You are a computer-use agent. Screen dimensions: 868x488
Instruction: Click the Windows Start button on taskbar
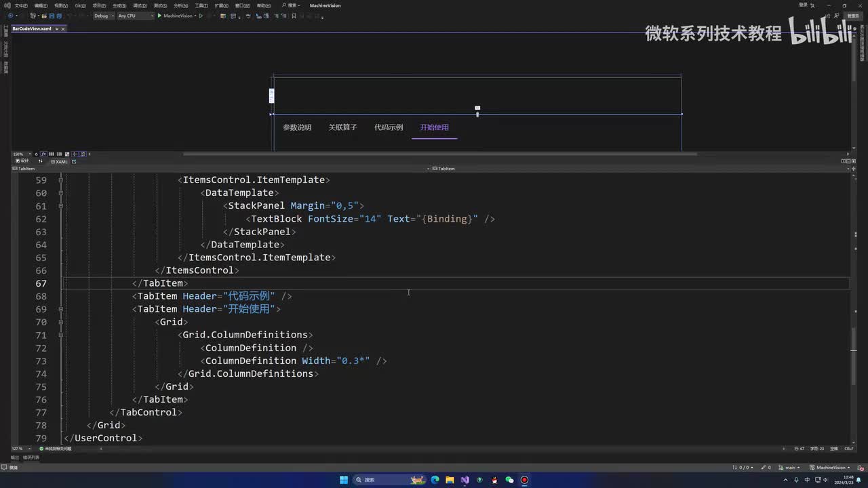(x=344, y=480)
